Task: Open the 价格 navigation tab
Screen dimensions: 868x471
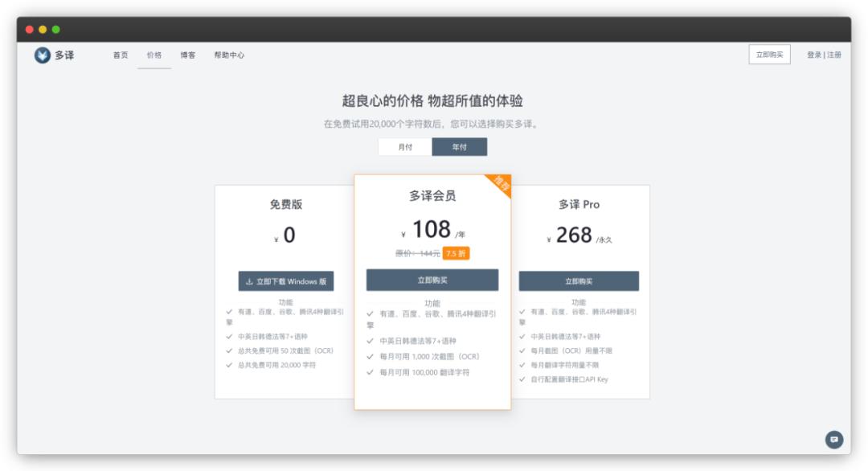Action: (x=154, y=55)
